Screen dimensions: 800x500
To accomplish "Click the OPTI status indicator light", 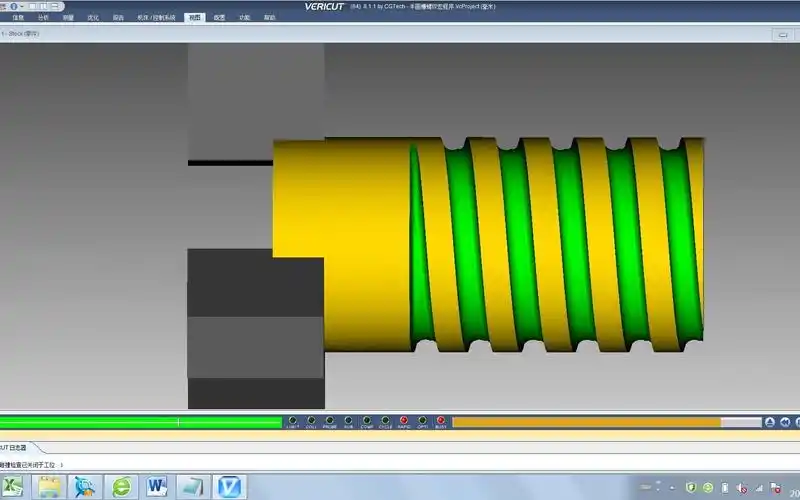I will (x=422, y=420).
